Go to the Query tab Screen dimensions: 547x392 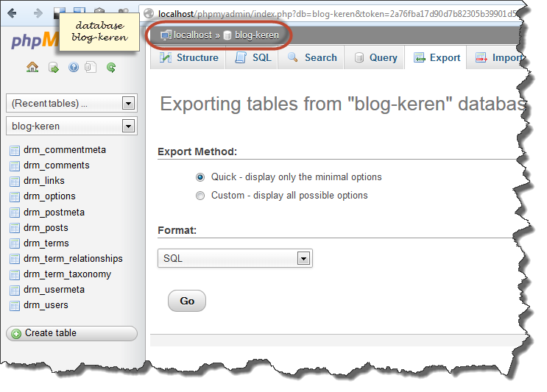374,58
